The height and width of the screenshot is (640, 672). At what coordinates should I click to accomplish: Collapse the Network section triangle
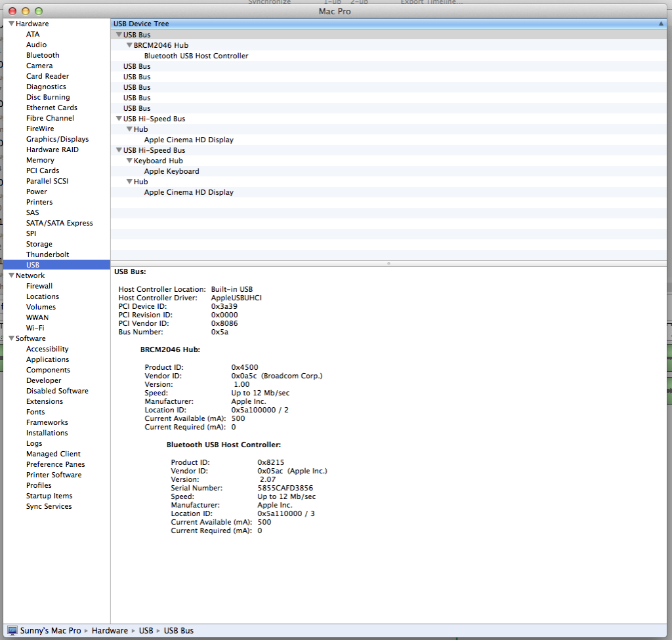[x=12, y=275]
